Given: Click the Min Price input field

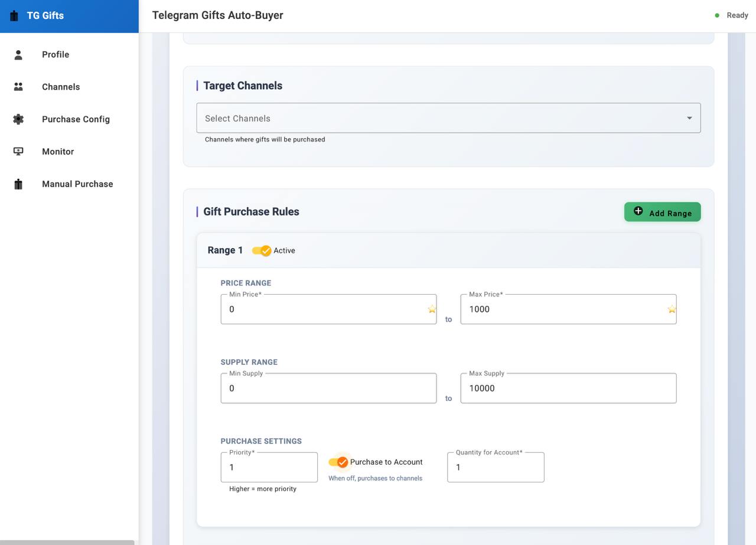Looking at the screenshot, I should (328, 309).
